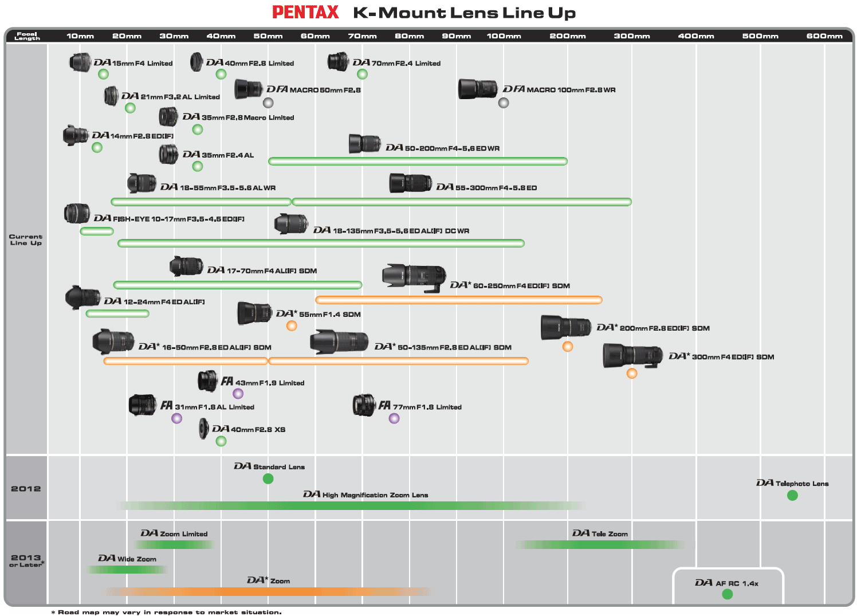Click the 'Focal Length' header label
857x616 pixels.
pos(27,36)
